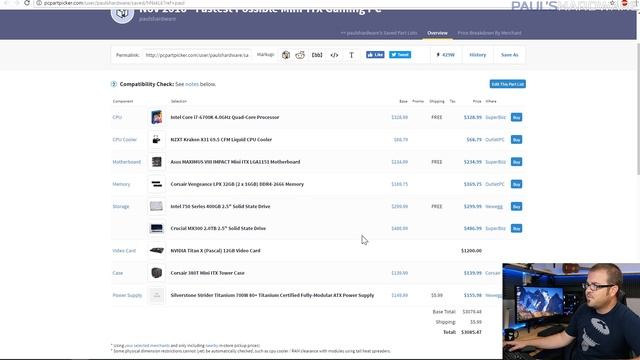Click the Case component link

(x=118, y=273)
